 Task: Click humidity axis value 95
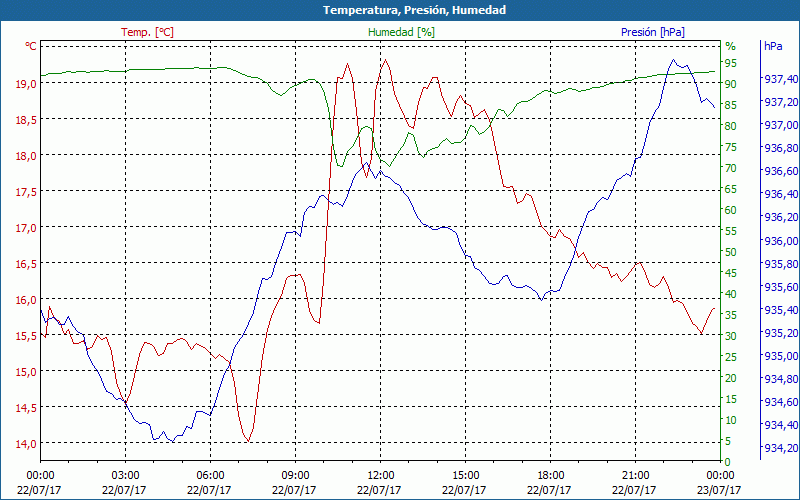(731, 63)
